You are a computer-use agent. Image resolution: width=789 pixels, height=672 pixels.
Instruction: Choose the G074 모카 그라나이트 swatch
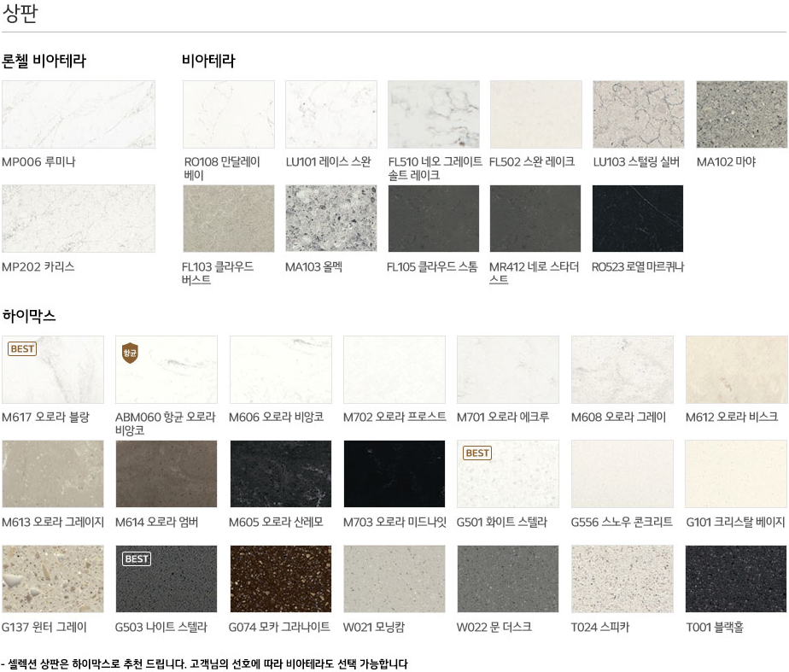point(281,579)
